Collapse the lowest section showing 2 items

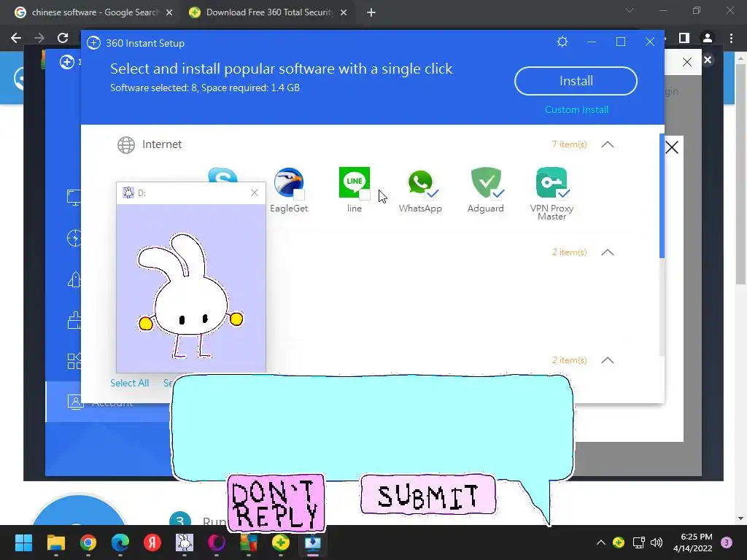[608, 360]
